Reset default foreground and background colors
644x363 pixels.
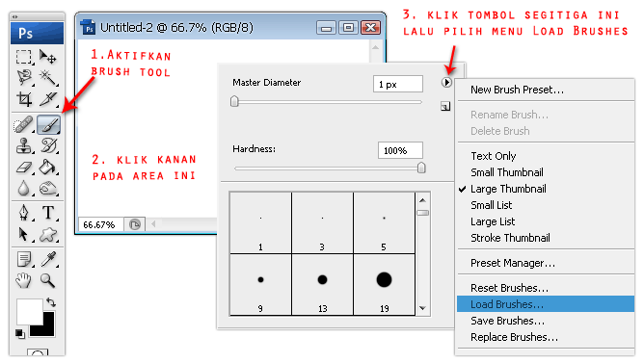coord(19,334)
